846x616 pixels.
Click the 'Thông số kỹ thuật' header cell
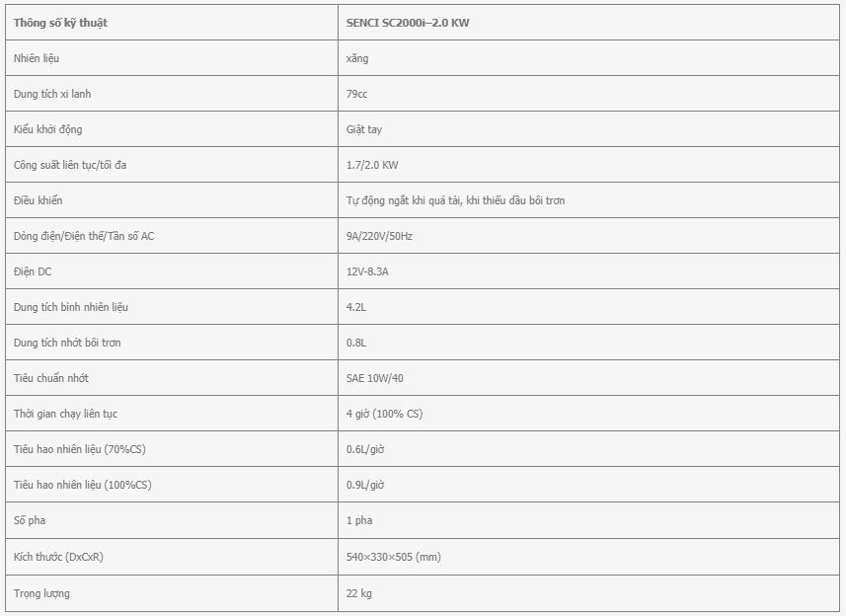172,23
